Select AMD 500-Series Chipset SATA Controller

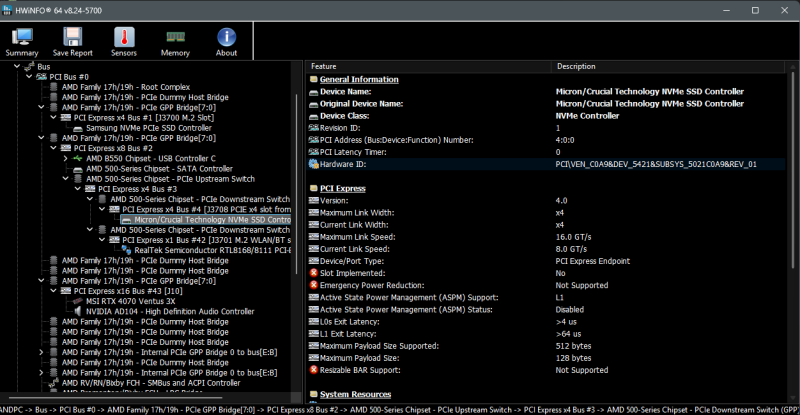coord(159,168)
